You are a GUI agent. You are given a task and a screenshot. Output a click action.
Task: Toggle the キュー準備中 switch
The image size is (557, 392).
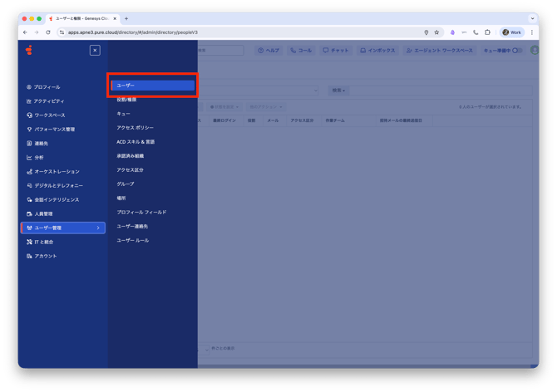pyautogui.click(x=517, y=51)
